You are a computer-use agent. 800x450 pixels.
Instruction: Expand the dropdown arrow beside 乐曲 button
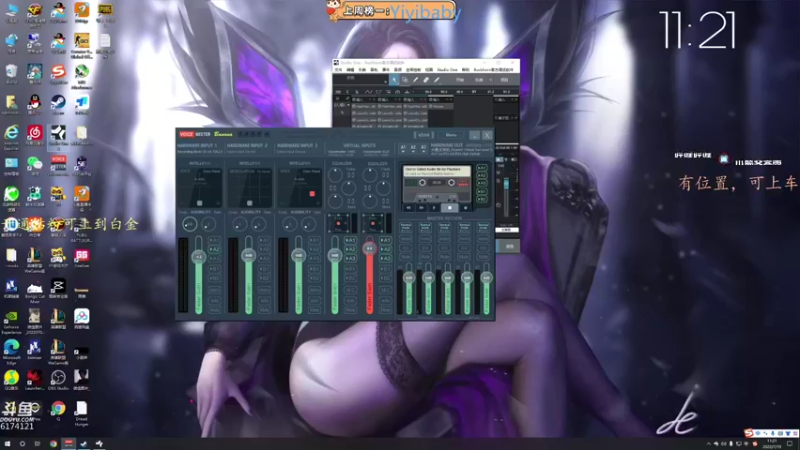491,80
